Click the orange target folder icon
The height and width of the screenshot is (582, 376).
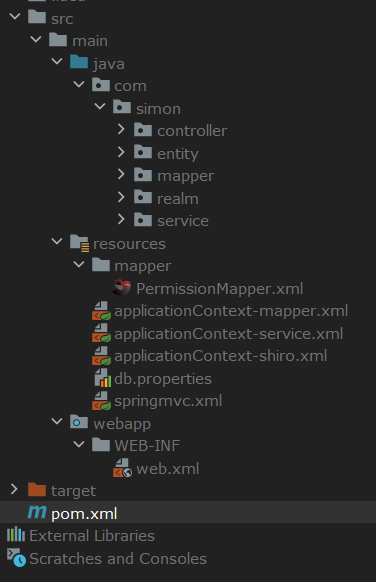pos(37,490)
